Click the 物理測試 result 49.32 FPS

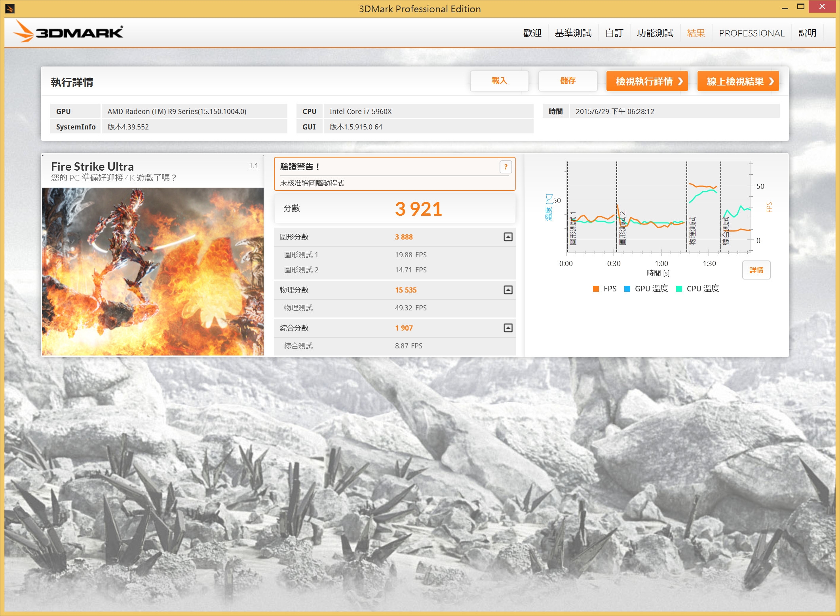[410, 308]
